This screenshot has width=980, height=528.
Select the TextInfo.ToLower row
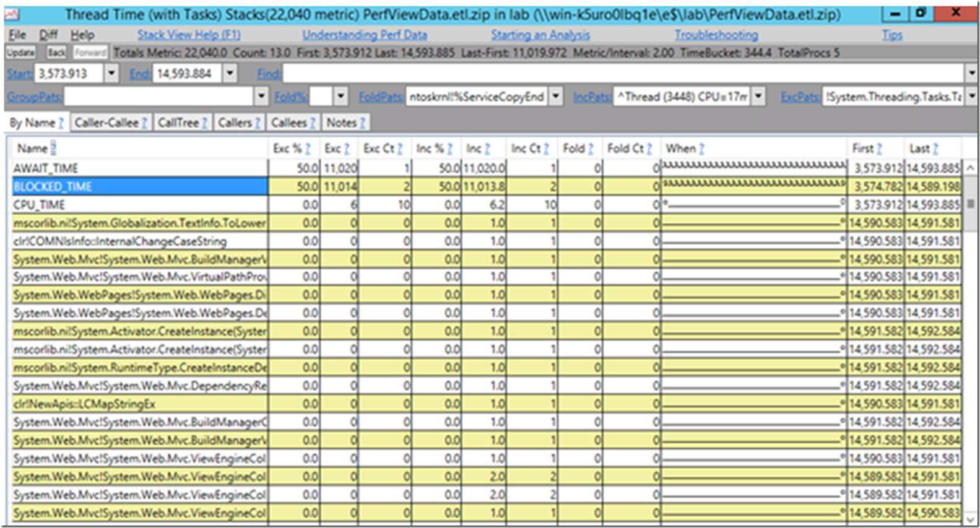point(487,222)
